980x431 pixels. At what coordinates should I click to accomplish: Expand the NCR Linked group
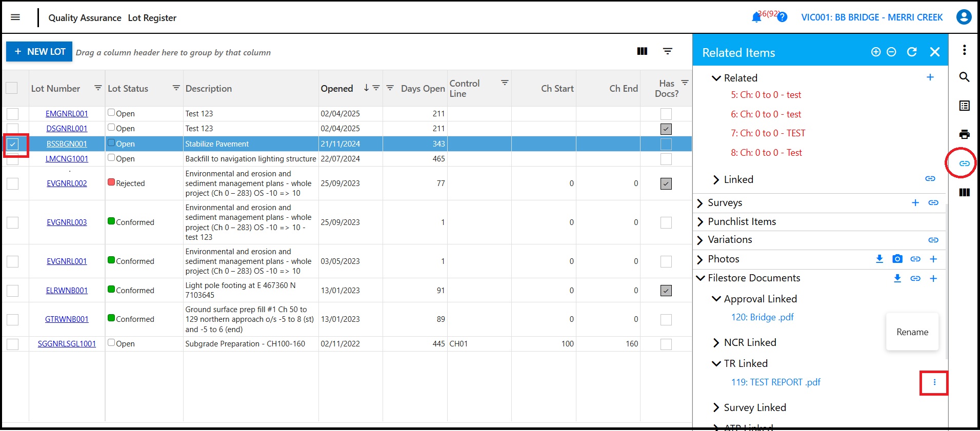tap(716, 342)
